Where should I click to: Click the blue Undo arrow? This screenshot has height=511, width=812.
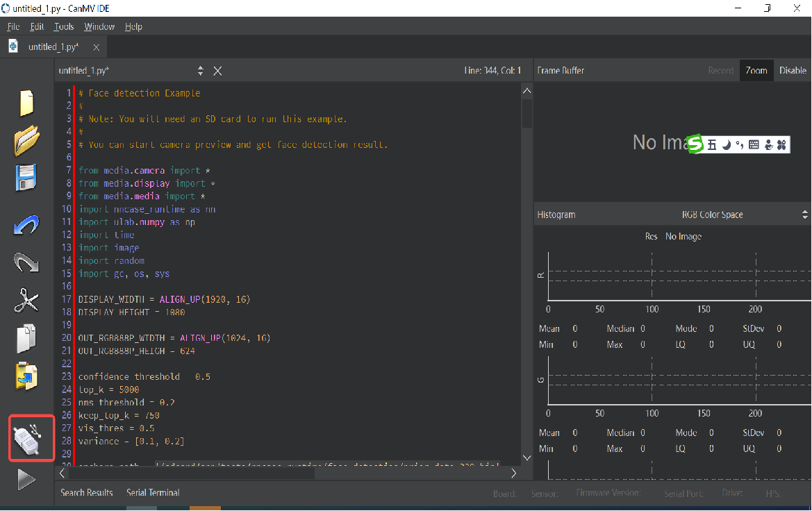tap(26, 225)
